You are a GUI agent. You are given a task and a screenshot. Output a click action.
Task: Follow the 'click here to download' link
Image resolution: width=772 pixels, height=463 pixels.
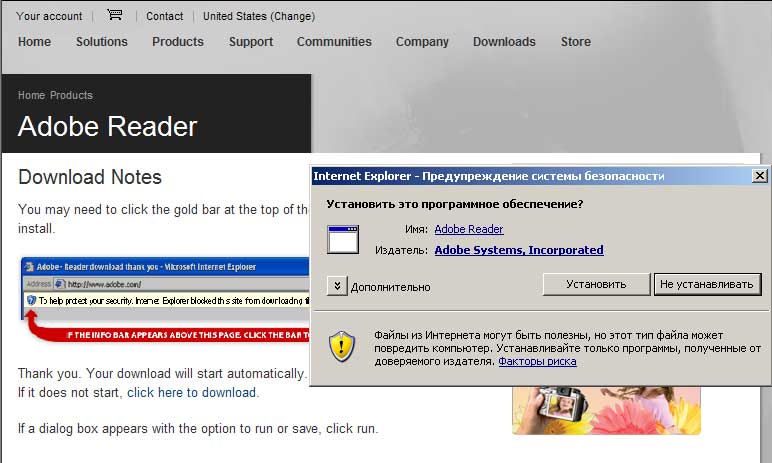point(192,393)
